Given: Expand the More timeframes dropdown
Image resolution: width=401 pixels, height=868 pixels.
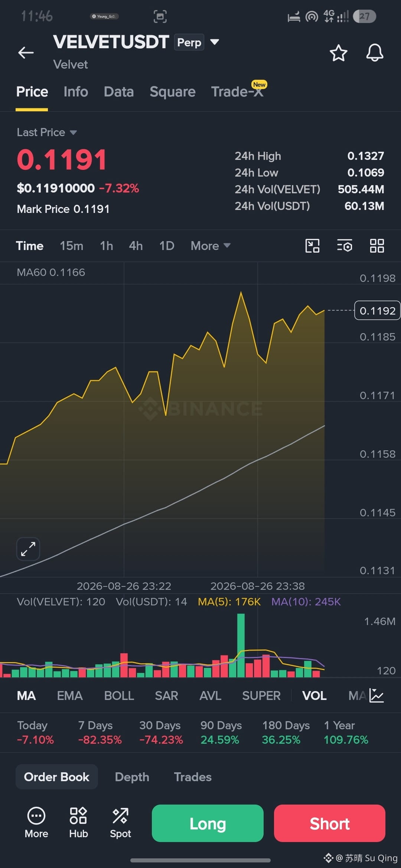Looking at the screenshot, I should 211,246.
